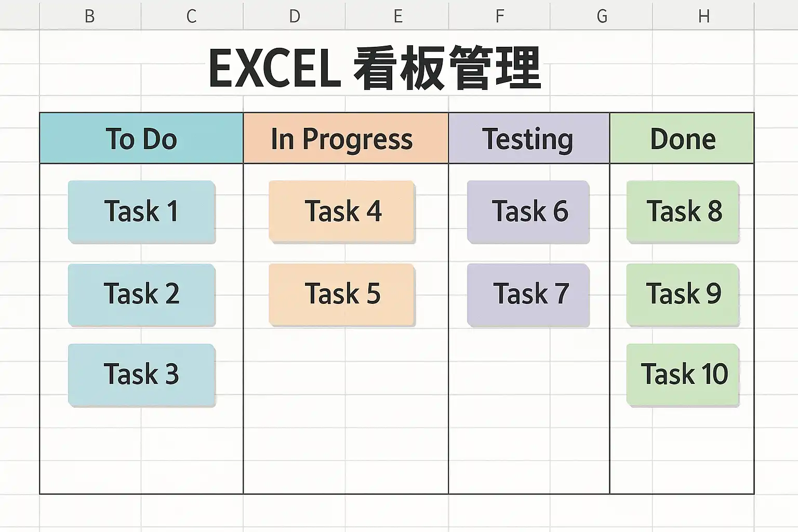Screen dimensions: 798x532
Task: Click the Task 9 card
Action: coord(683,294)
